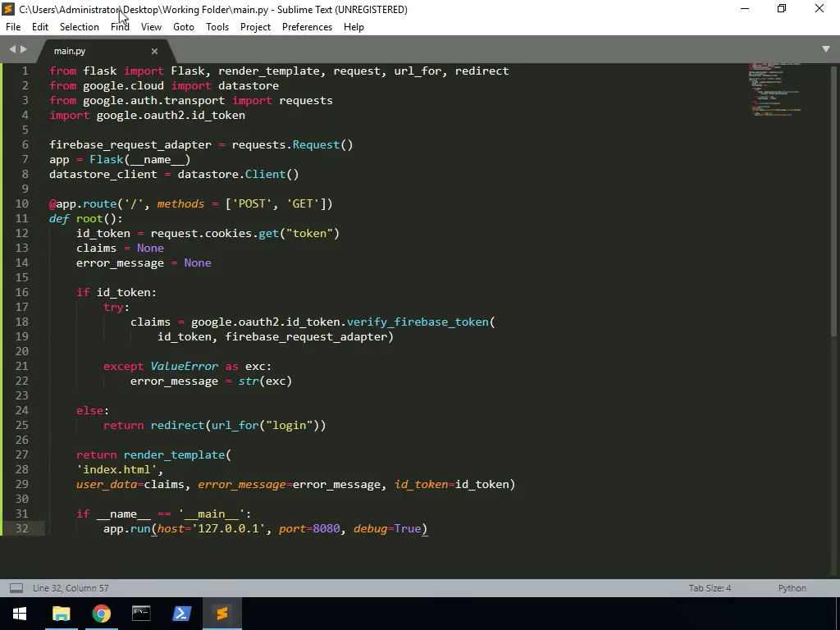Click 'datastore' import on line 2
Viewport: 840px width, 630px height.
[x=249, y=85]
